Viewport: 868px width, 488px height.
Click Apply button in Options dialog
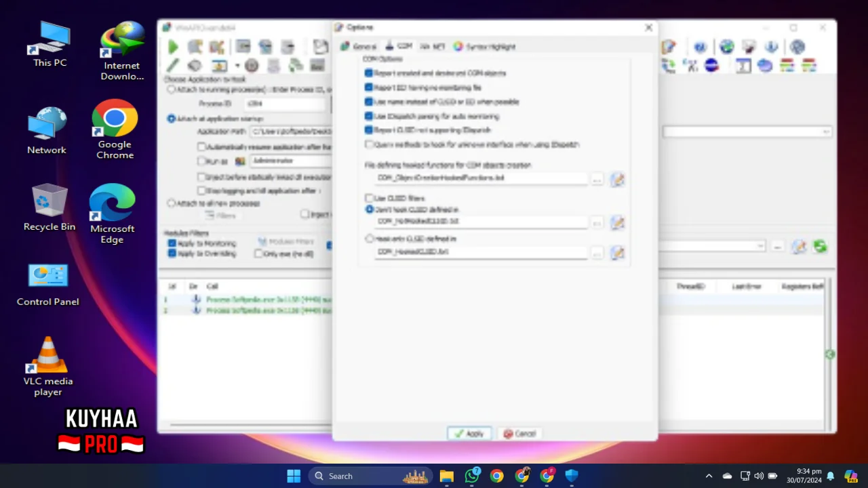[x=469, y=434]
